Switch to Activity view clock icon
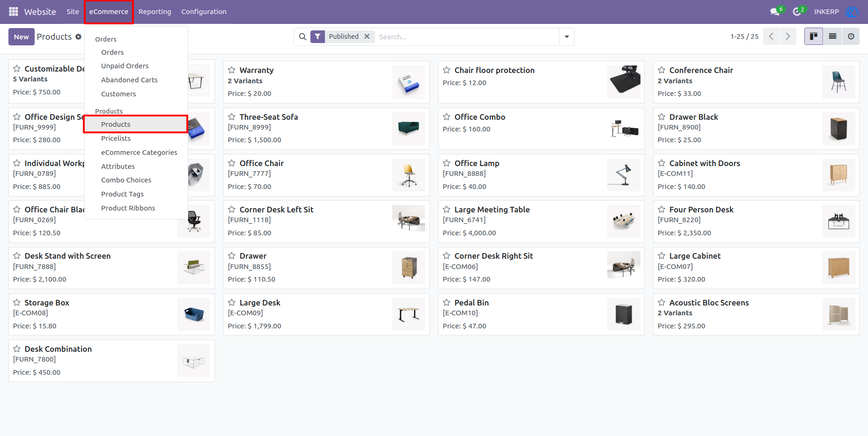The height and width of the screenshot is (436, 868). (851, 36)
